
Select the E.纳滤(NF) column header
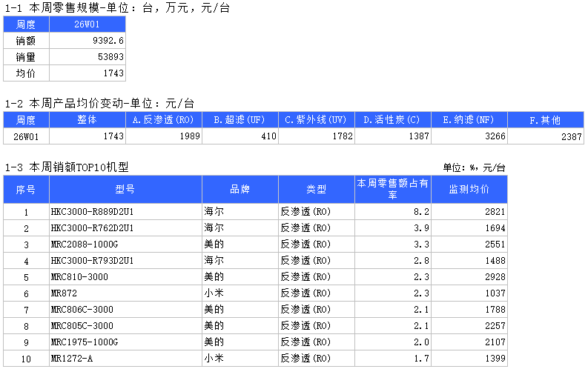[469, 120]
